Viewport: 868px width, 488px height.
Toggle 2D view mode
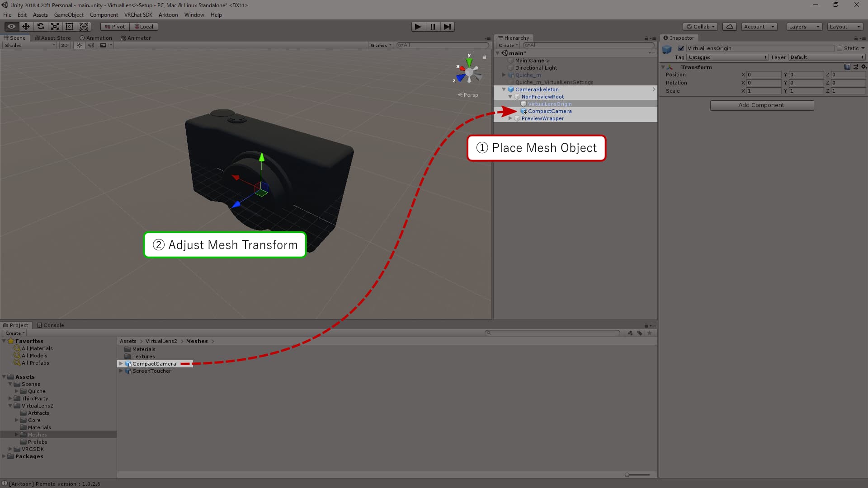pos(64,45)
